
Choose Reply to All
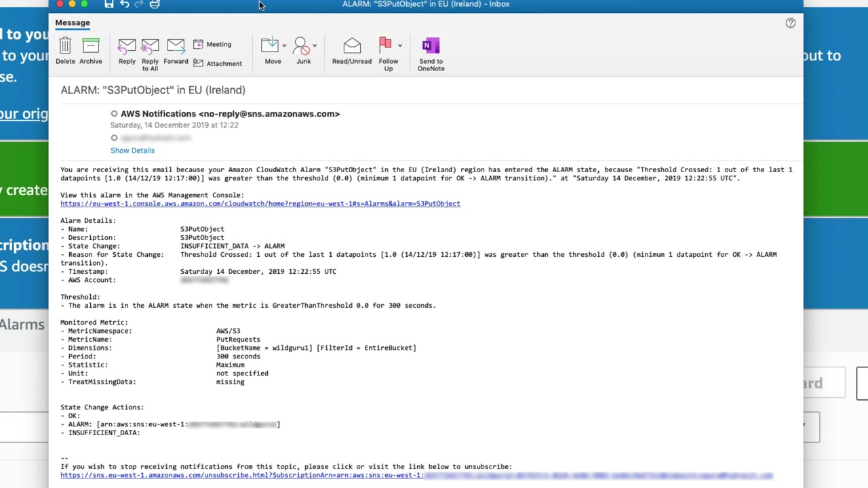click(150, 54)
